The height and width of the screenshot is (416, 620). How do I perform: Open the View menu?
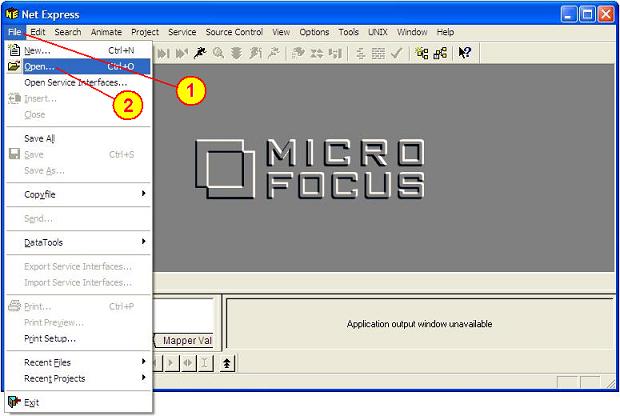pyautogui.click(x=281, y=32)
